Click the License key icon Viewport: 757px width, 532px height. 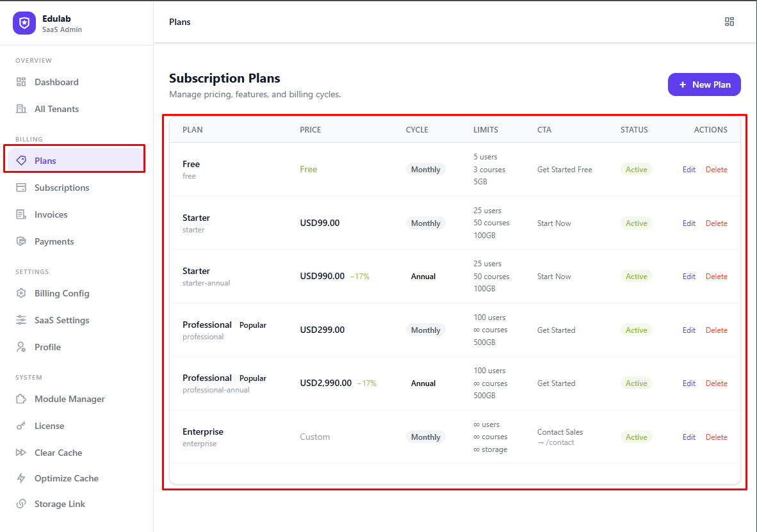[x=21, y=426]
